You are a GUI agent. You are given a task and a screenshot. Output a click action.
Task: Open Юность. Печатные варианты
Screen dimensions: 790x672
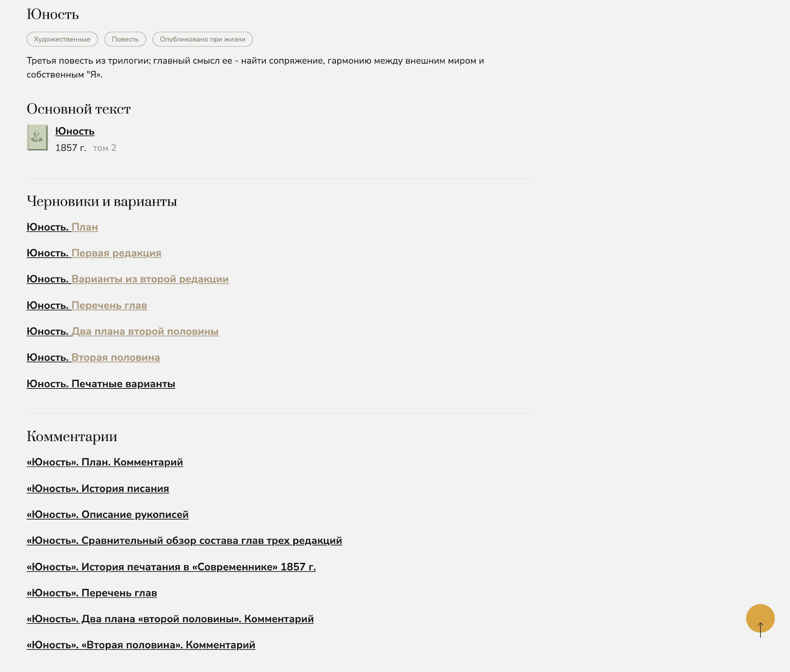tap(101, 384)
